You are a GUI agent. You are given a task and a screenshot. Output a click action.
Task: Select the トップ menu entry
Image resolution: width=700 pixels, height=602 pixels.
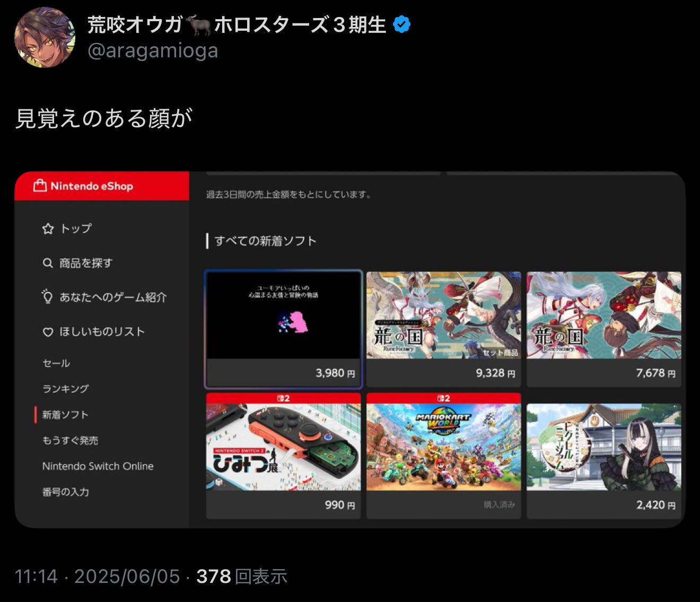click(76, 229)
